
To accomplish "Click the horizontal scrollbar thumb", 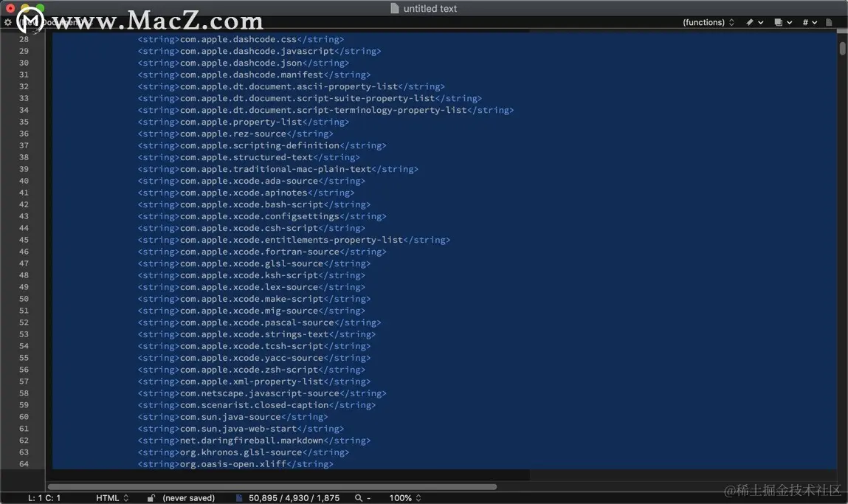I will (x=272, y=487).
